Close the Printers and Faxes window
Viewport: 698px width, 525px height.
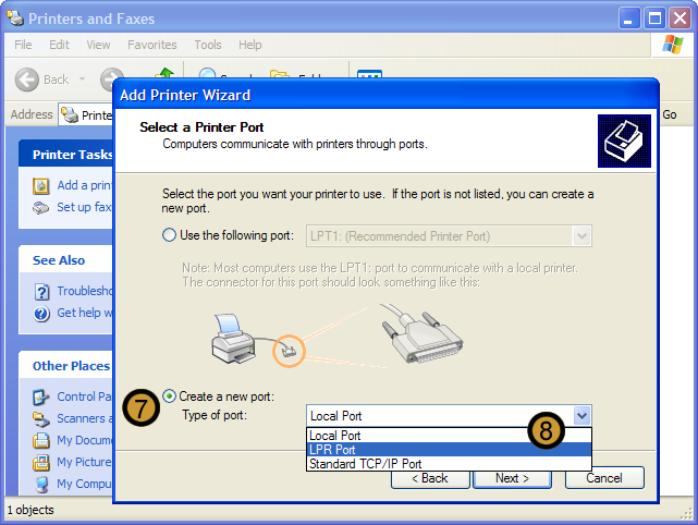tap(680, 18)
